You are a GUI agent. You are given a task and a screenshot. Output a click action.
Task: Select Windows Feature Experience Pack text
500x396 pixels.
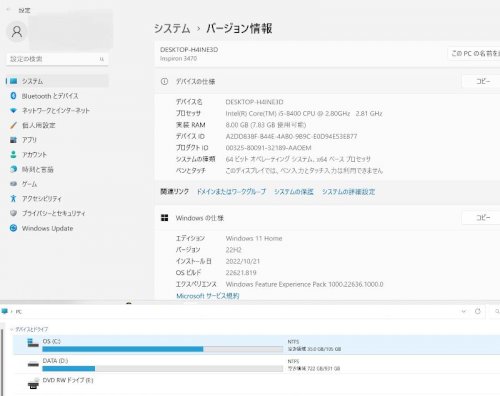click(304, 284)
